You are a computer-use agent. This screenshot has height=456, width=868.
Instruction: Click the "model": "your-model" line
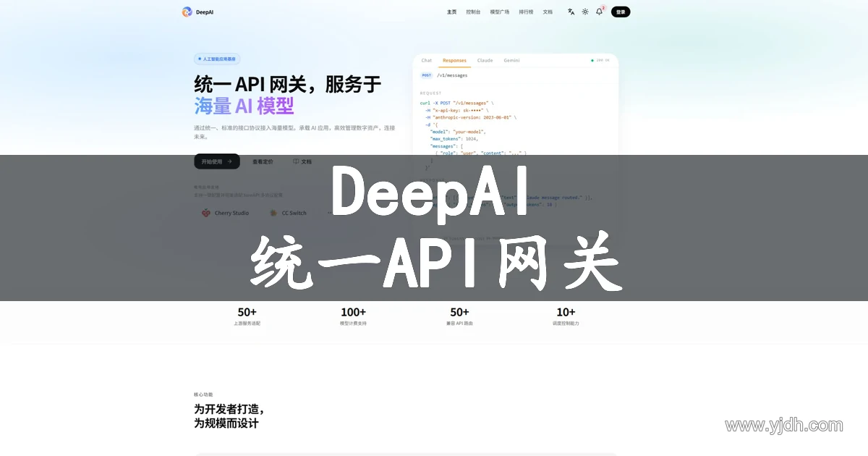(458, 132)
